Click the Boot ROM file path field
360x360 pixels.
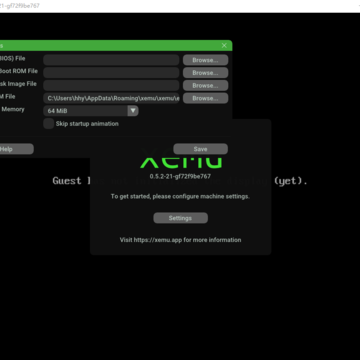pos(111,73)
